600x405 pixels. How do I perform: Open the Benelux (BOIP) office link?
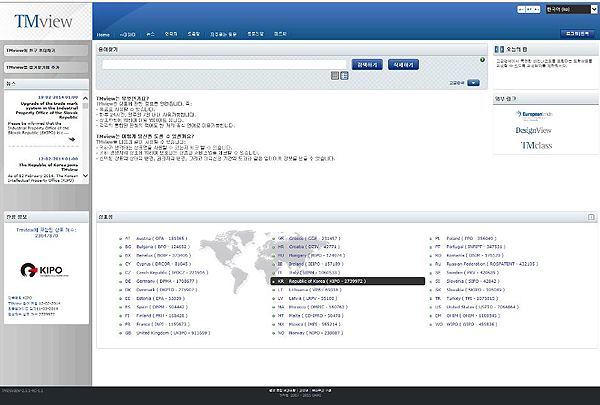[x=163, y=255]
